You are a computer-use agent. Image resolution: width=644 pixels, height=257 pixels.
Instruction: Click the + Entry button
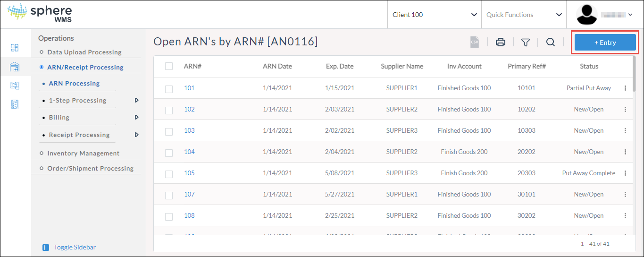tap(605, 43)
